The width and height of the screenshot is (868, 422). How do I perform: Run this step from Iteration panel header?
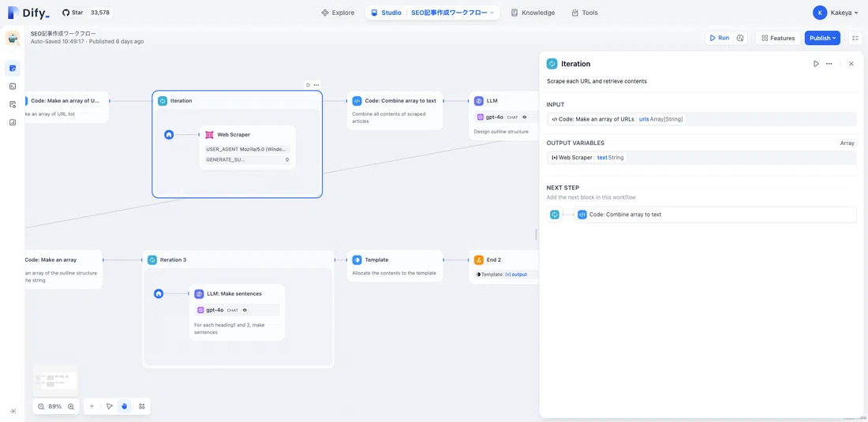click(x=816, y=64)
